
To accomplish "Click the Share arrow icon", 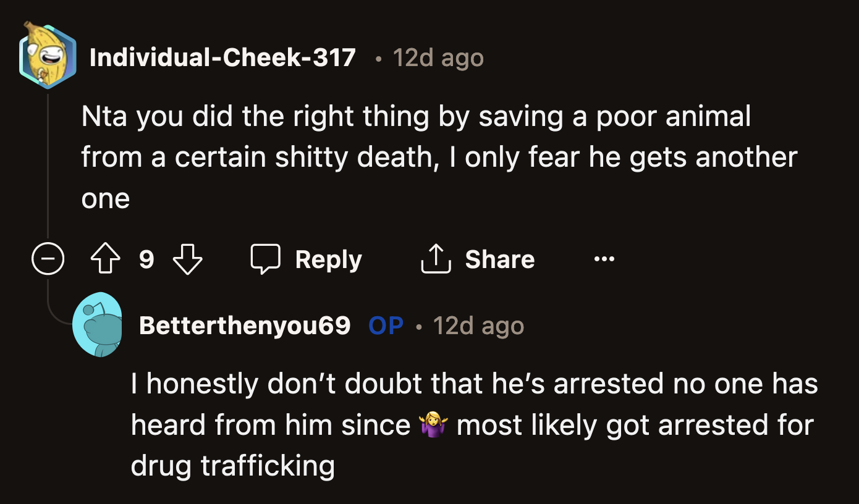I will [436, 259].
